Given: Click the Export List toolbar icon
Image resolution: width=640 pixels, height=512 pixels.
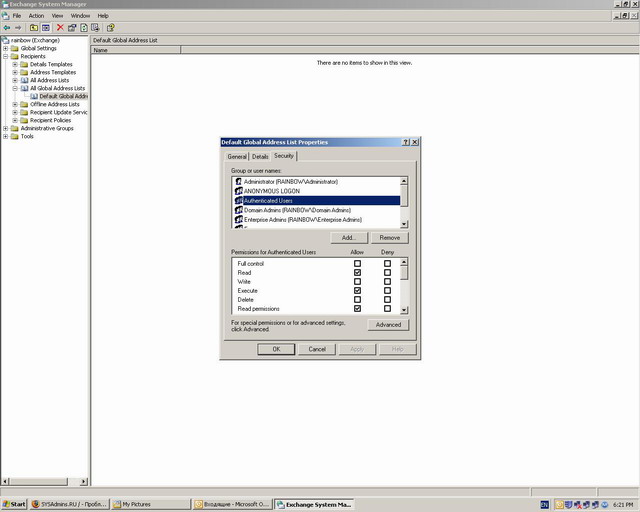Looking at the screenshot, I should coord(95,28).
